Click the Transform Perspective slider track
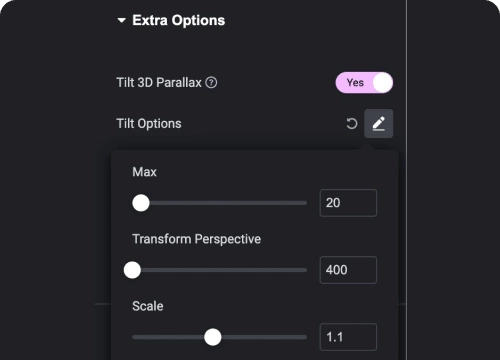The height and width of the screenshot is (360, 500). (x=220, y=270)
